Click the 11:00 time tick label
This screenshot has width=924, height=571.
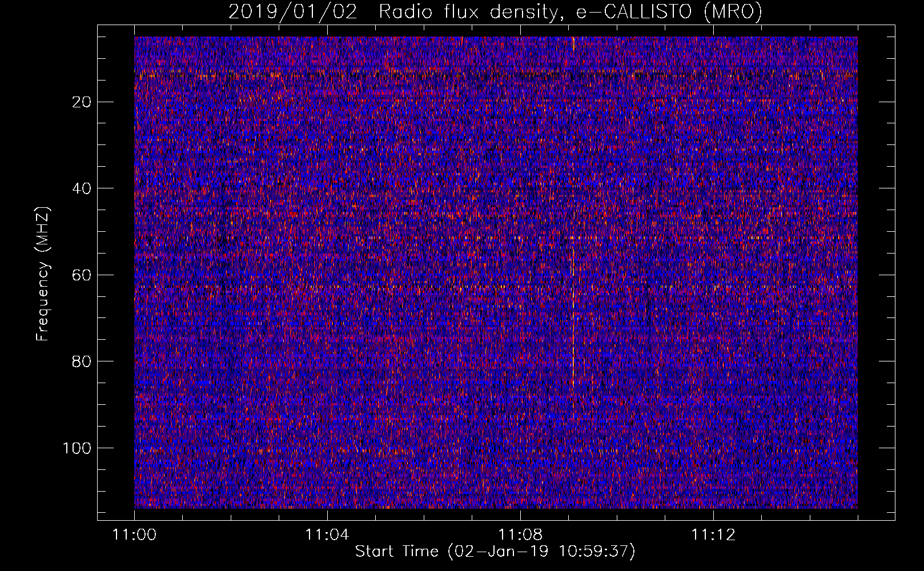pyautogui.click(x=135, y=535)
